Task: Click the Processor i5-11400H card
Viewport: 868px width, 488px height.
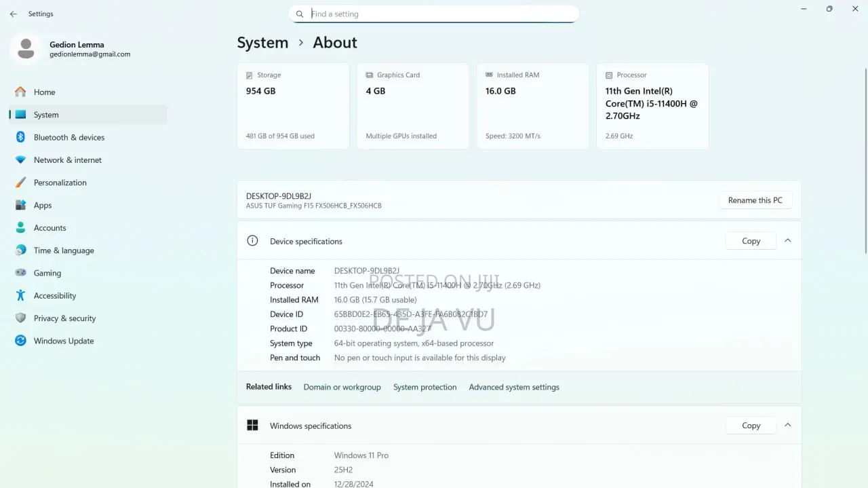Action: (652, 106)
